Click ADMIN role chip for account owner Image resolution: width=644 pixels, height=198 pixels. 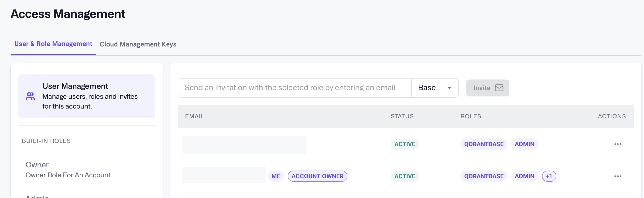point(524,176)
